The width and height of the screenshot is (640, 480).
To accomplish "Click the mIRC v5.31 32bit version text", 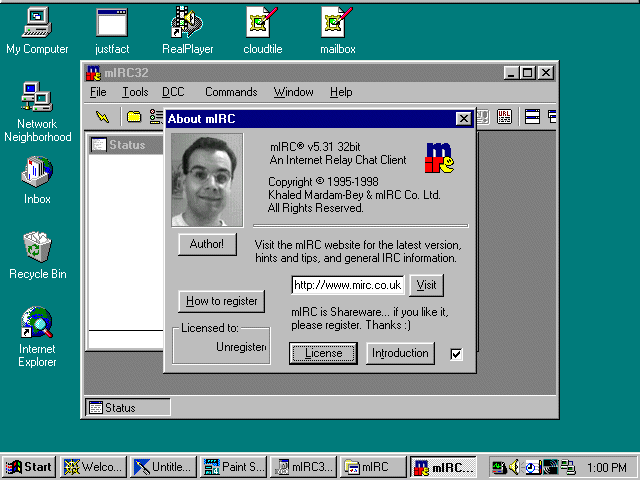I will tap(315, 147).
